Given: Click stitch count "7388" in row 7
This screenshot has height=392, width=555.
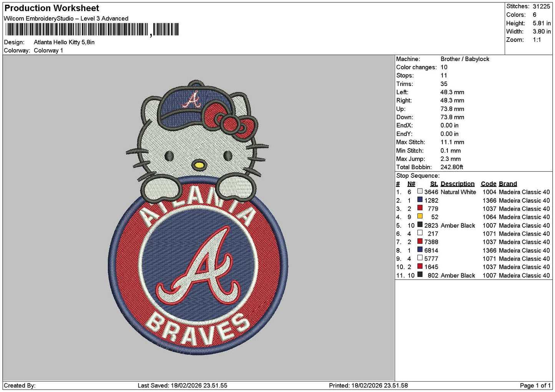Looking at the screenshot, I should [x=431, y=242].
